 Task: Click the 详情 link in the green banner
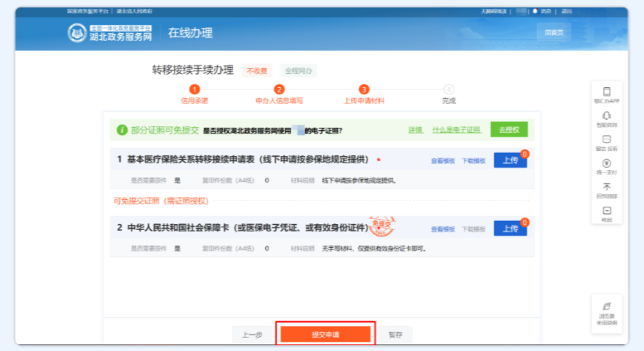tap(415, 130)
